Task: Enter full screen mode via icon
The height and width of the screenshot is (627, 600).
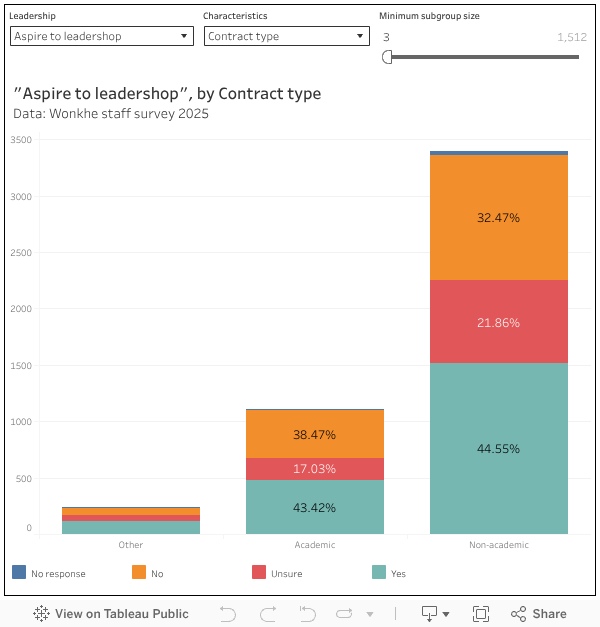Action: (481, 614)
